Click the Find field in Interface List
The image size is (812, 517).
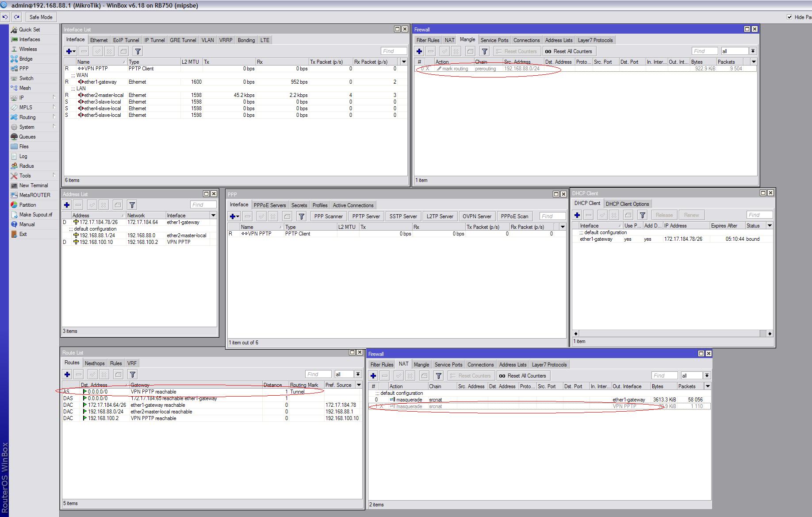pyautogui.click(x=394, y=51)
